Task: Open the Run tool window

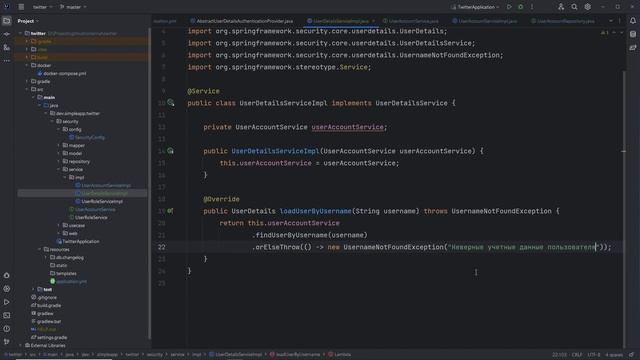Action: (7, 302)
